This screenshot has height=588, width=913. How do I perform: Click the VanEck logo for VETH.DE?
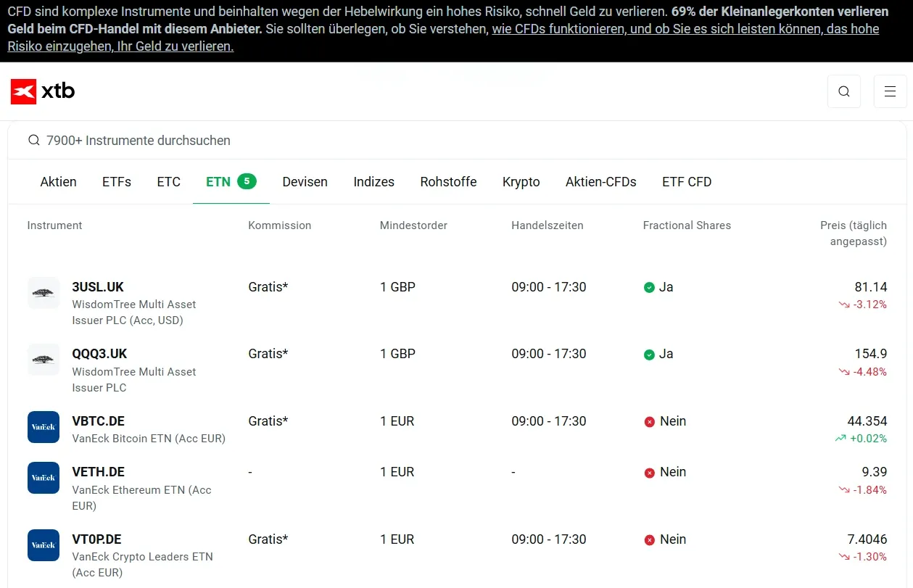44,478
